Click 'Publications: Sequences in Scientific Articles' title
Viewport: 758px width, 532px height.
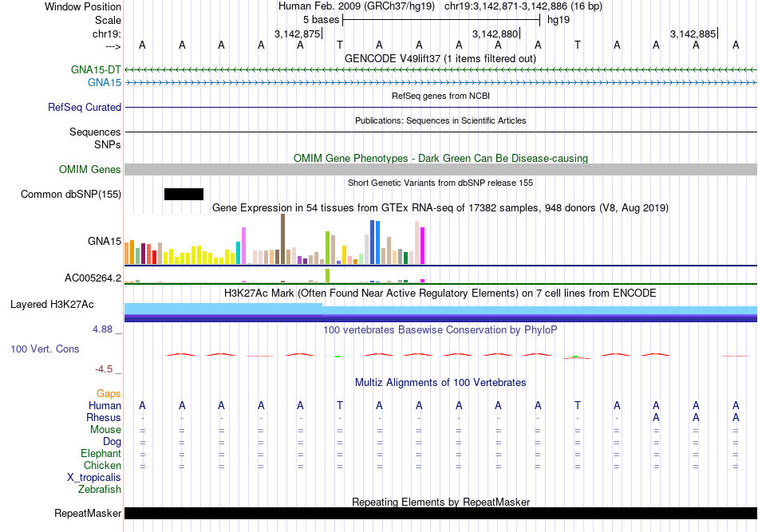440,120
